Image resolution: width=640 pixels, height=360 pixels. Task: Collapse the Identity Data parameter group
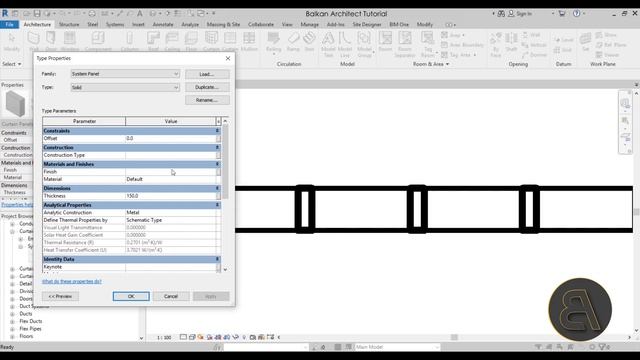point(217,259)
